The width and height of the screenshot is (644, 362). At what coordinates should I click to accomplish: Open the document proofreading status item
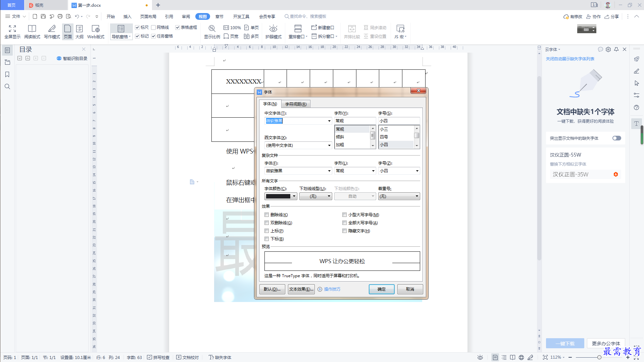point(188,357)
